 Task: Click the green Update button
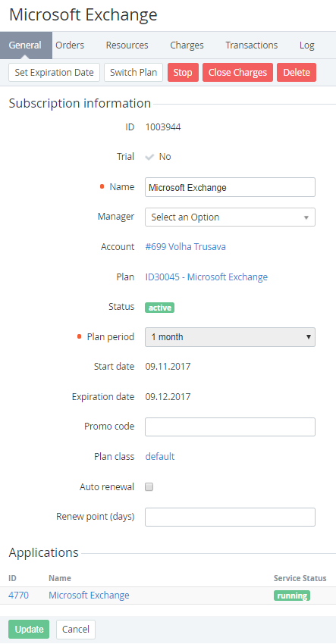29,629
